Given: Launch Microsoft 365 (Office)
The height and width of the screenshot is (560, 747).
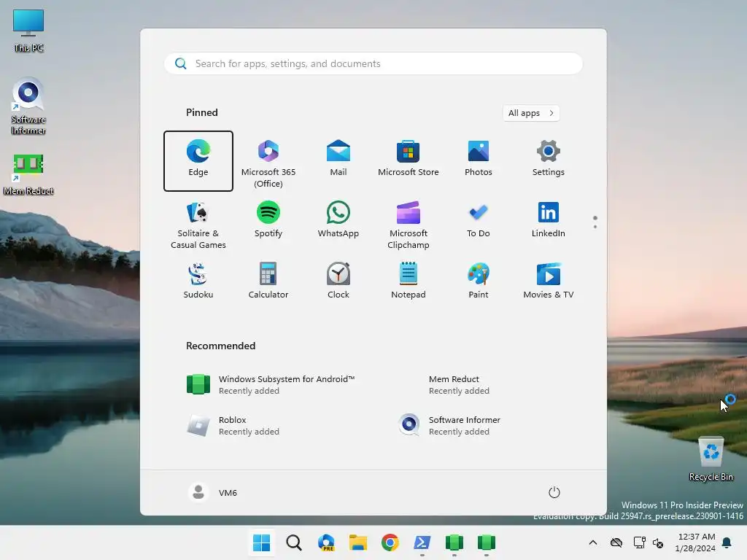Looking at the screenshot, I should tap(268, 161).
